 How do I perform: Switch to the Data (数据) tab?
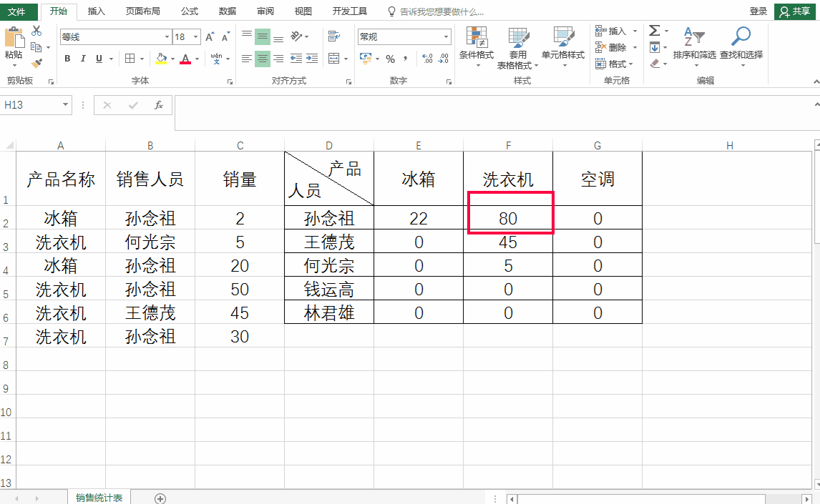(227, 11)
